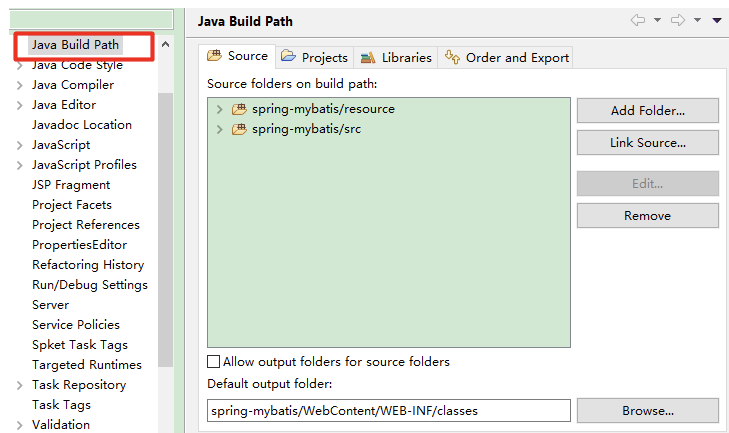Image resolution: width=729 pixels, height=433 pixels.
Task: Open the Spket Task Tags page
Action: point(80,345)
